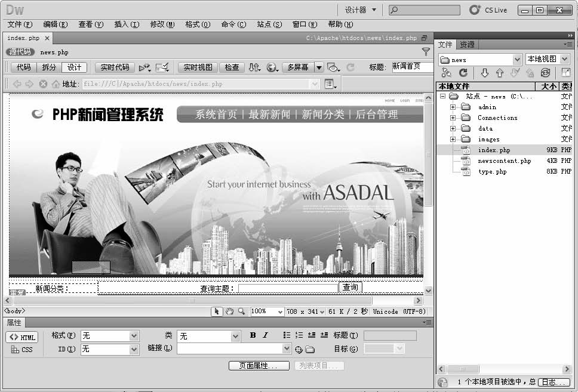
Task: Toggle bold formatting in Properties
Action: [253, 335]
